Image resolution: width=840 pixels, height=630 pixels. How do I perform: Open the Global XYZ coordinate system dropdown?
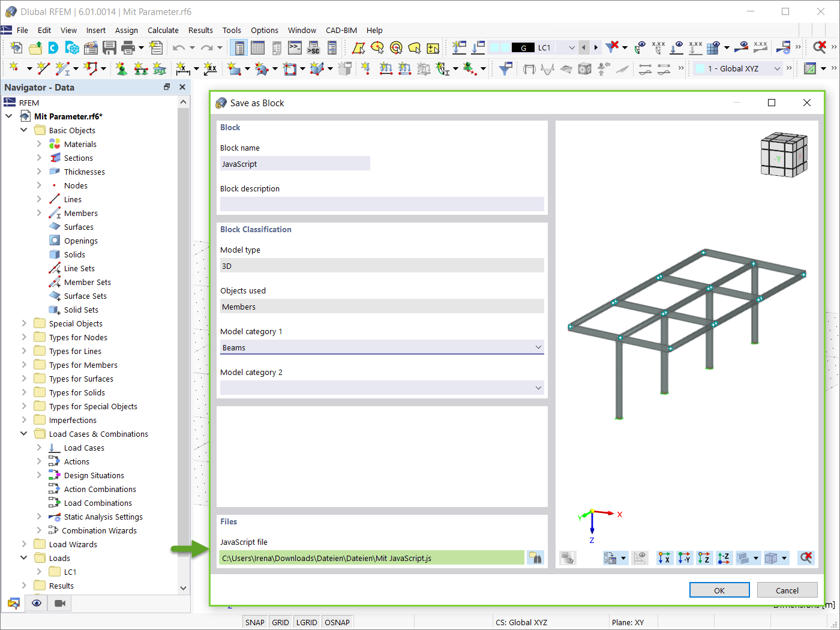pyautogui.click(x=777, y=68)
